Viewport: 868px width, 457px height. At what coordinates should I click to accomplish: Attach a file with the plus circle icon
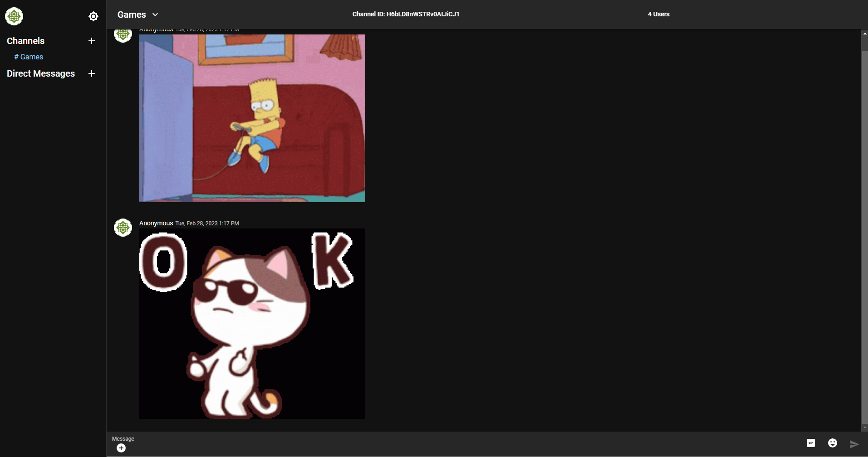point(121,448)
